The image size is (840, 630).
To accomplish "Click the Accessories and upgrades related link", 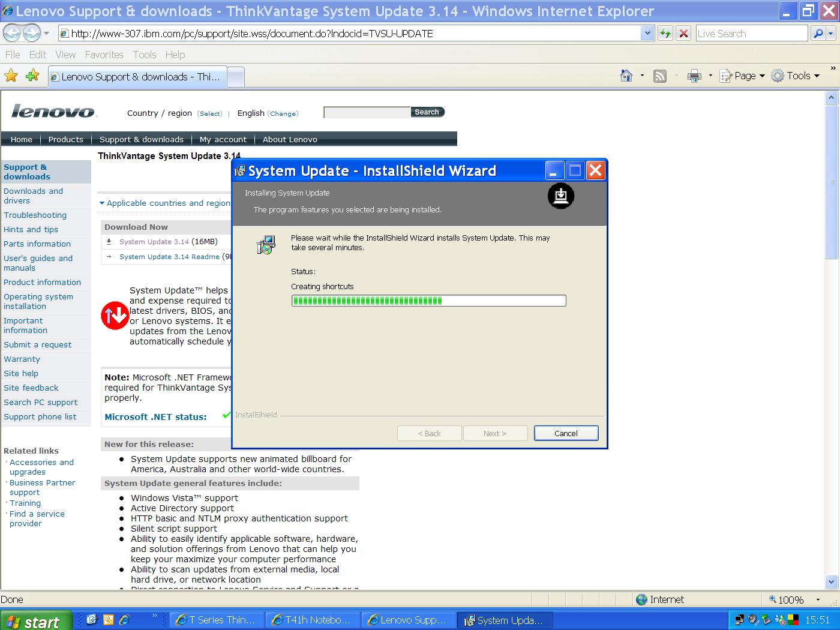I will (x=41, y=467).
